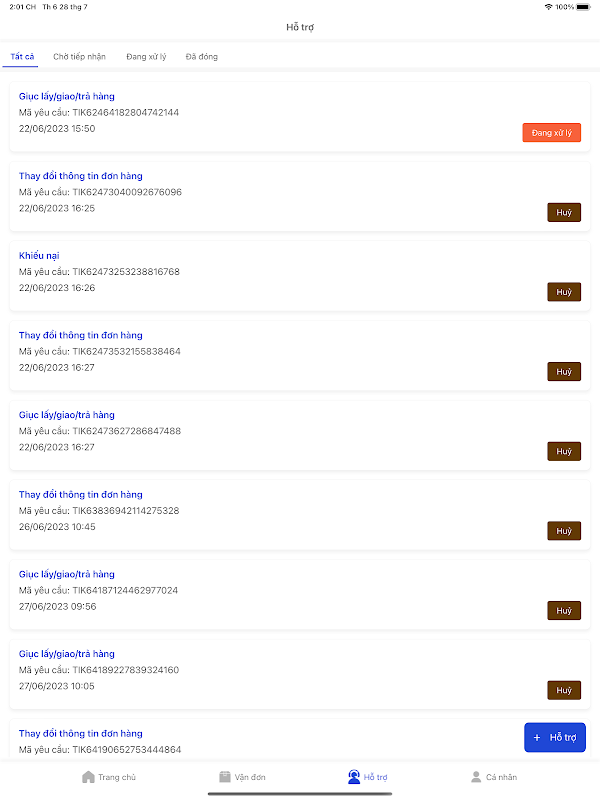
Task: Tap Huỷ on the Khiếu nại request
Action: point(564,292)
